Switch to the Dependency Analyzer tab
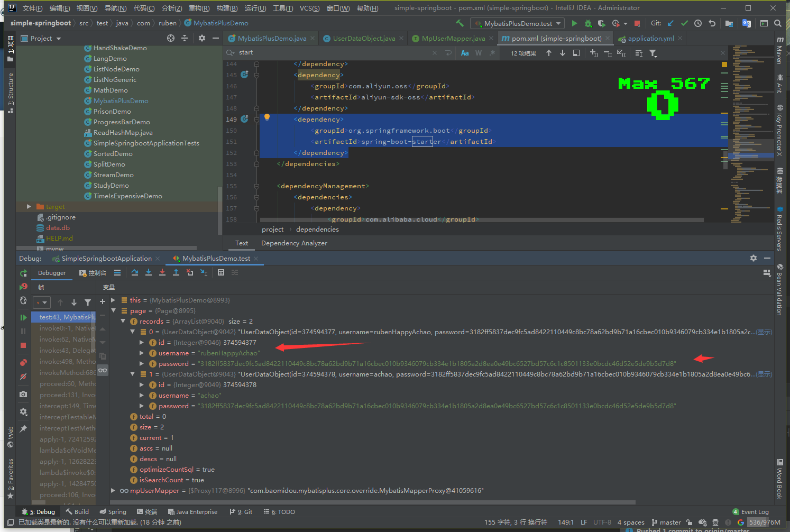This screenshot has width=790, height=532. (294, 243)
